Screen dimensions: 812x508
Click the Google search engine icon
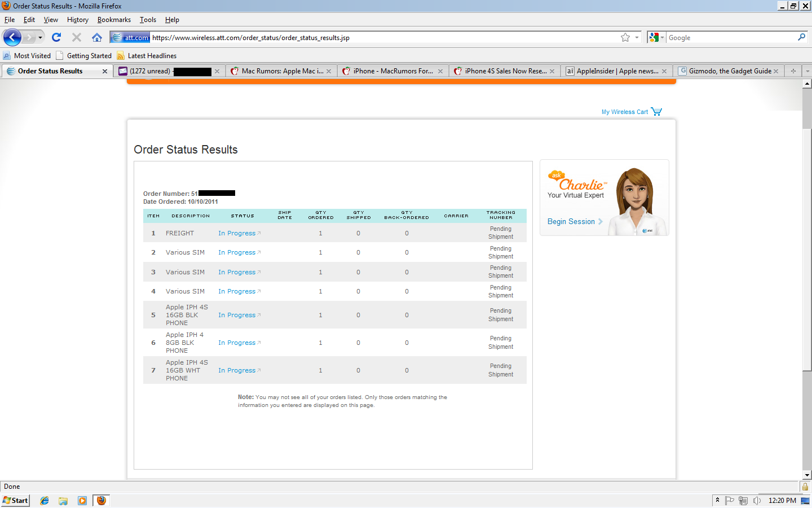pyautogui.click(x=654, y=37)
